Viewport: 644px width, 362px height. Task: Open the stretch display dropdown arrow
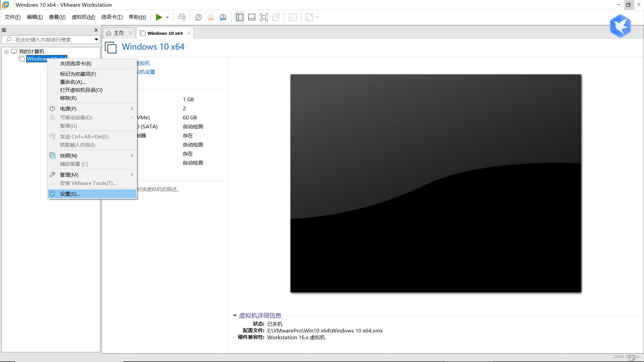[318, 17]
